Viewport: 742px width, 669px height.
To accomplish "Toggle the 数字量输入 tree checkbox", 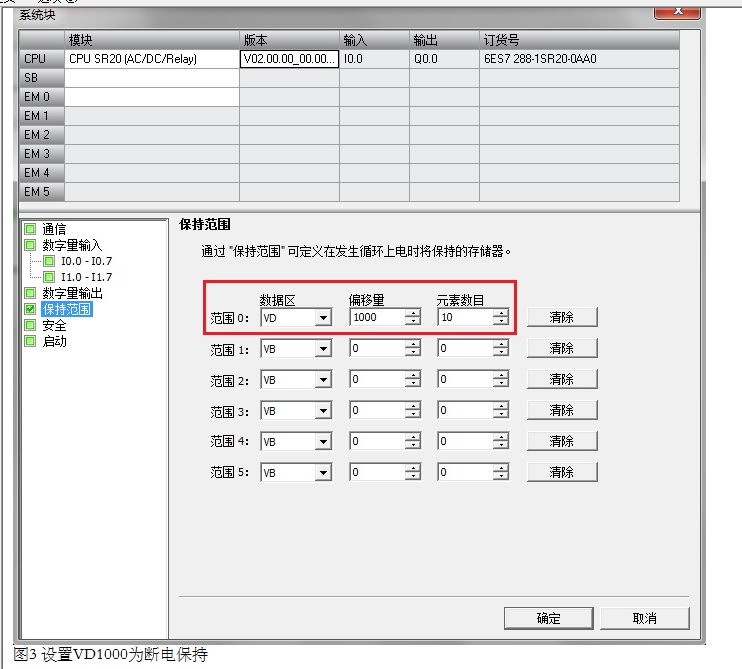I will coord(30,245).
